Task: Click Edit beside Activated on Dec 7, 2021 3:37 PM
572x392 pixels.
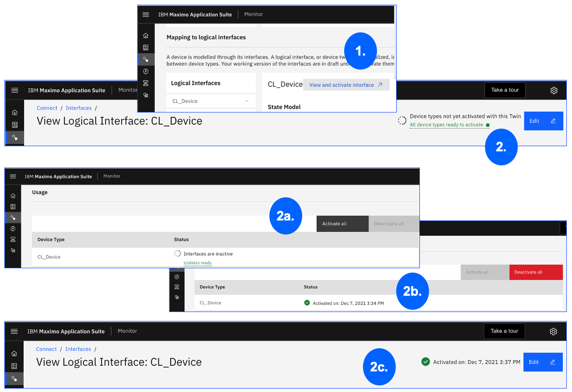Action: [543, 362]
